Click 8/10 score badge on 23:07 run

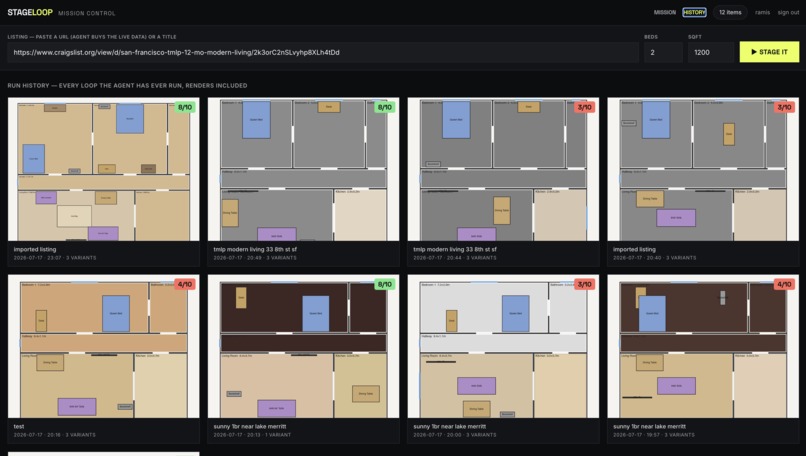point(185,107)
